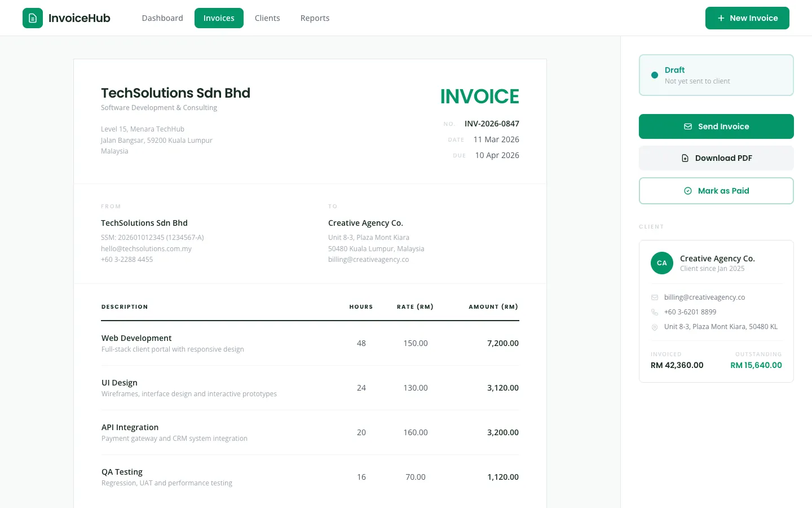Click the Send Invoice button

[x=716, y=126]
